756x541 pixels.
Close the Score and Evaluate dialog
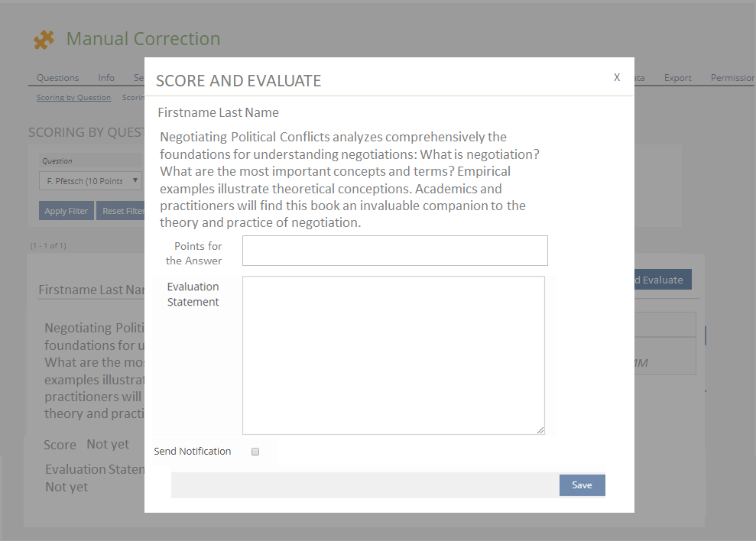pyautogui.click(x=617, y=77)
